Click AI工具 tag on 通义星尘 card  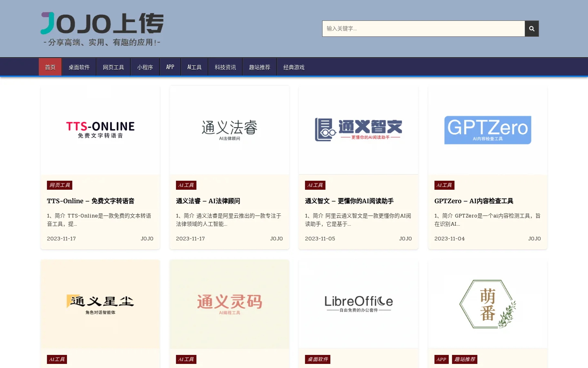57,359
